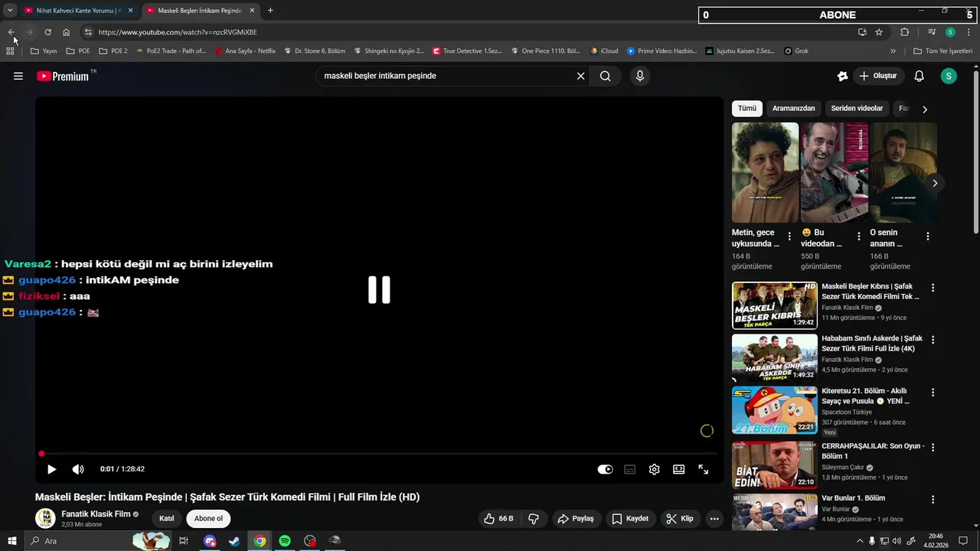The image size is (980, 551).
Task: Open options for Bu videodan short
Action: (858, 236)
